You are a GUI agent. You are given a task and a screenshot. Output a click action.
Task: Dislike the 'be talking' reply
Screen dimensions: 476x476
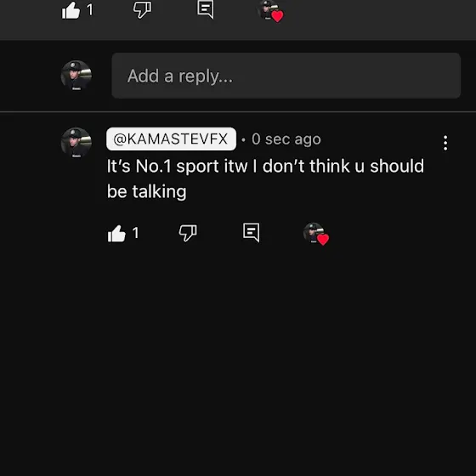click(188, 233)
